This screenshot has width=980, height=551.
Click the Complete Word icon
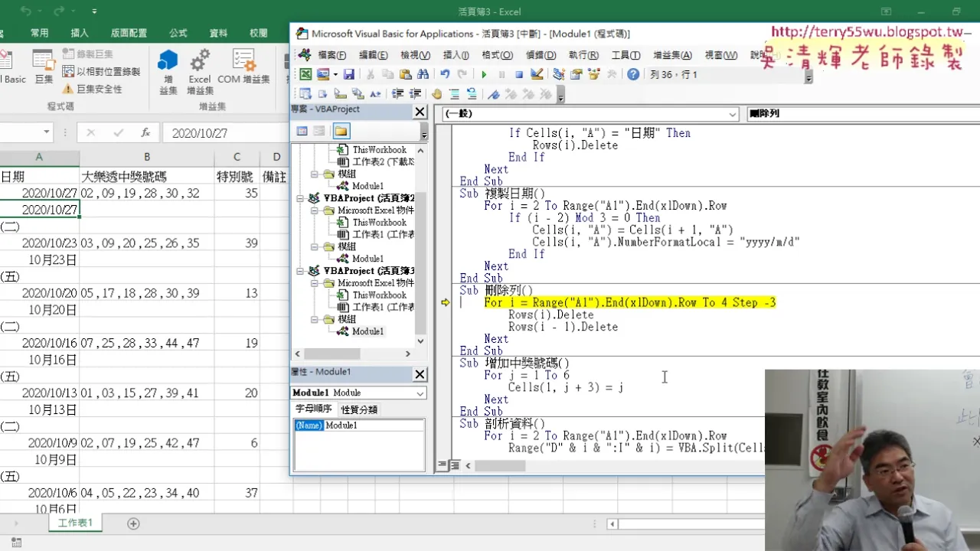(x=375, y=94)
